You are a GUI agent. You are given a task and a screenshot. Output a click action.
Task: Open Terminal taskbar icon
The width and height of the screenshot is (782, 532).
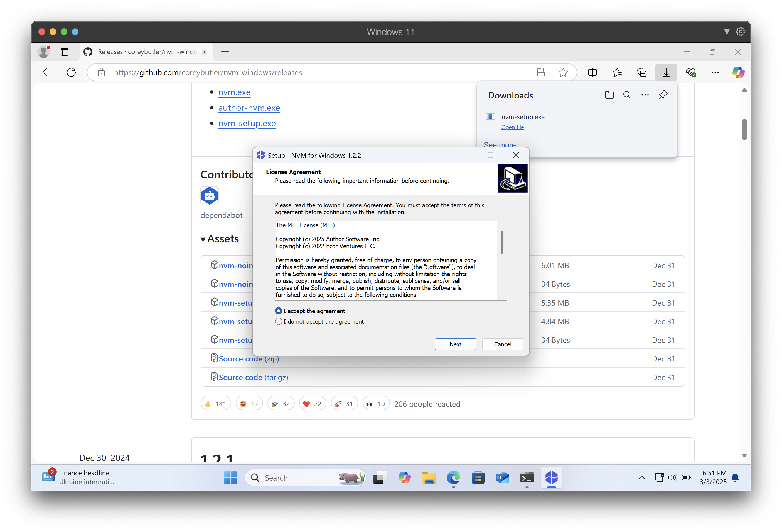527,477
